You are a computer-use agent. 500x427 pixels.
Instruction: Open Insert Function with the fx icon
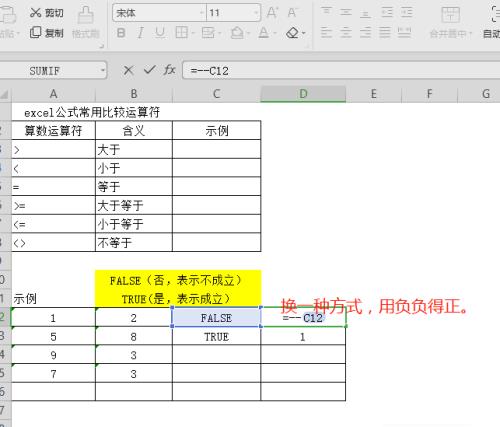[x=170, y=70]
